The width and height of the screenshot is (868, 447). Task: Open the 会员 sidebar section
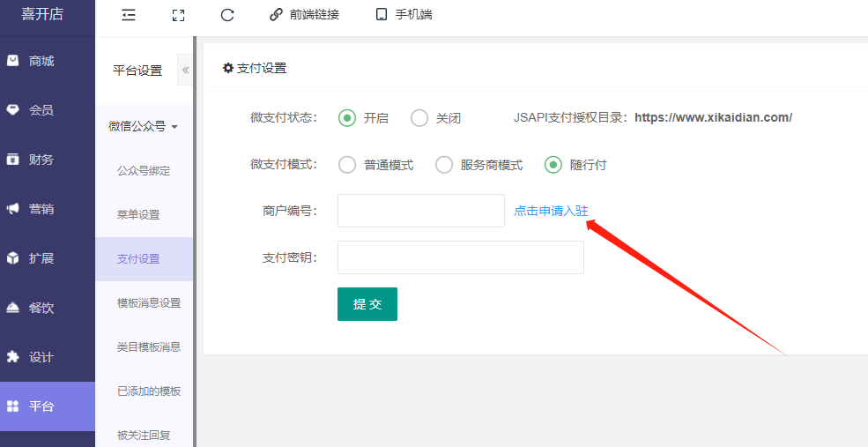(48, 110)
